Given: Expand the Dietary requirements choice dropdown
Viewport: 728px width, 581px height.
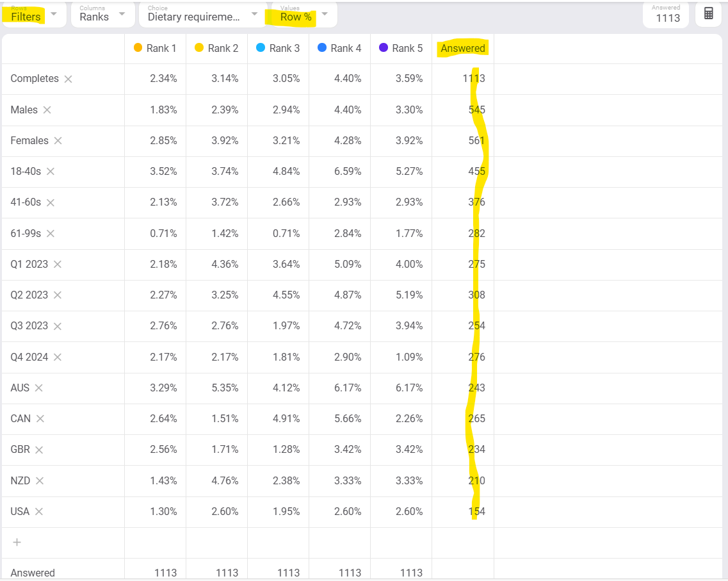Looking at the screenshot, I should point(254,13).
